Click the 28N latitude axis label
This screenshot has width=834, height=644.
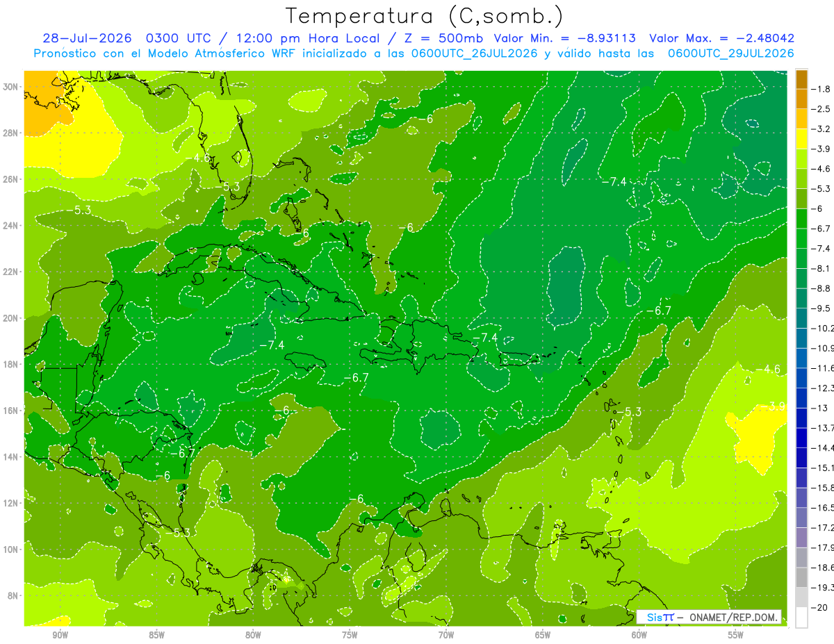click(x=12, y=133)
